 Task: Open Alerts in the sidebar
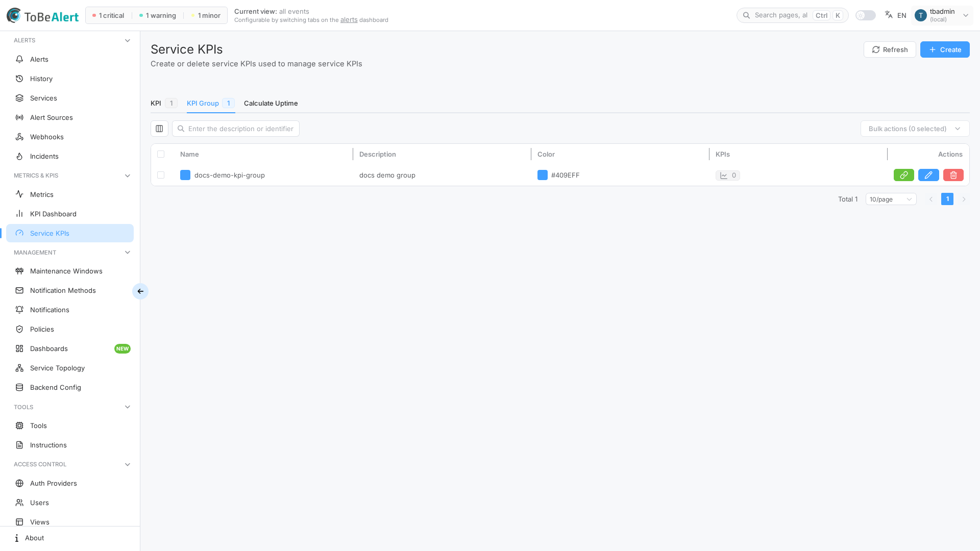click(70, 59)
